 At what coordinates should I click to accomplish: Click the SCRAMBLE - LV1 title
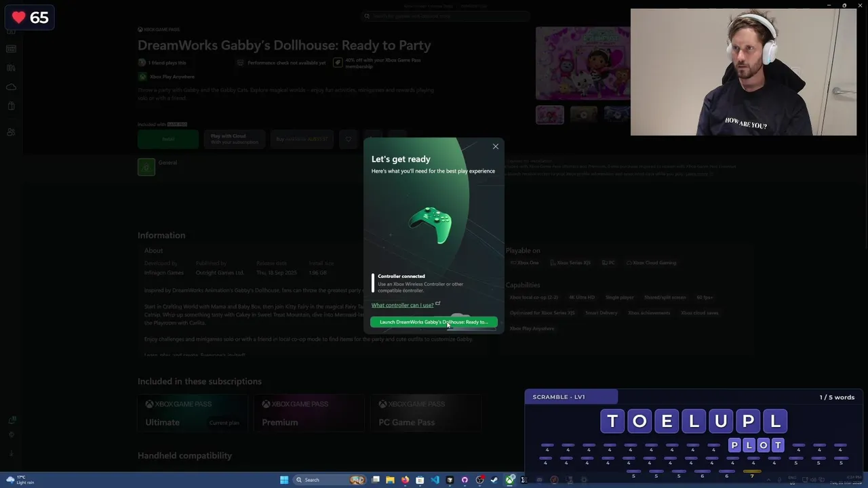tap(559, 397)
